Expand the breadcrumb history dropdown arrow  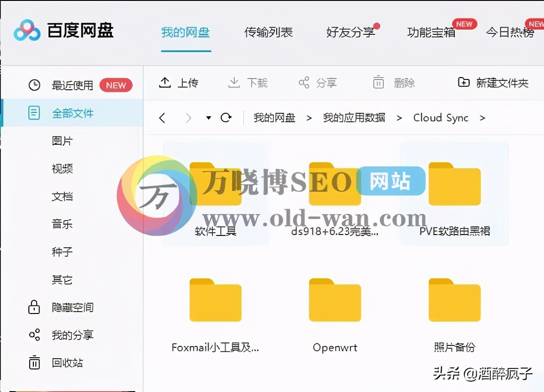208,118
